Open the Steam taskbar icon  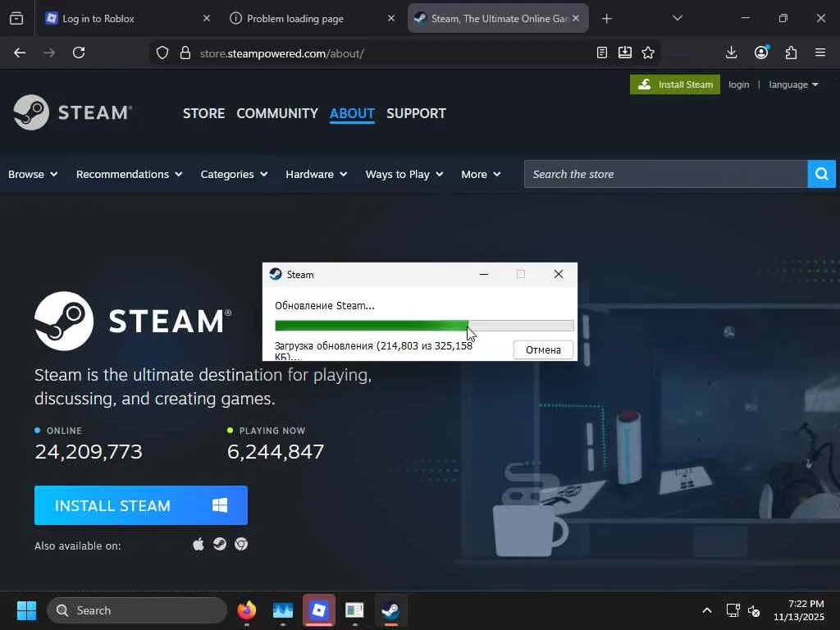click(x=390, y=610)
